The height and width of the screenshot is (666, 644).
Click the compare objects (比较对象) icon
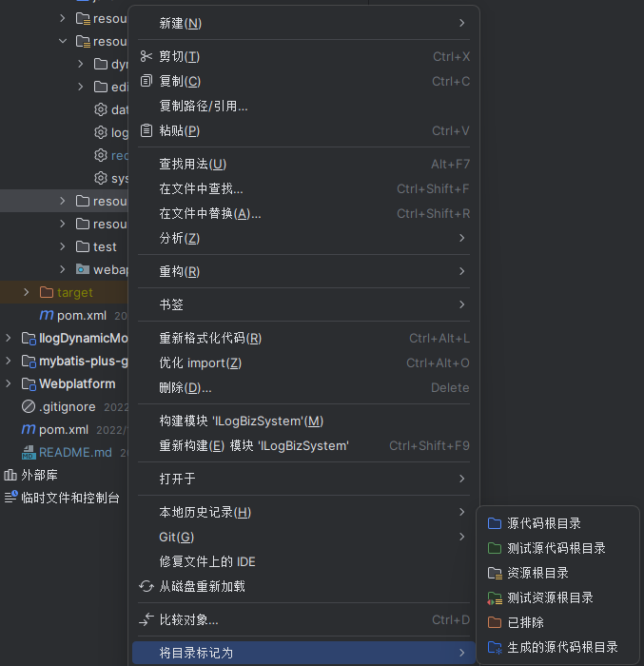pos(146,620)
